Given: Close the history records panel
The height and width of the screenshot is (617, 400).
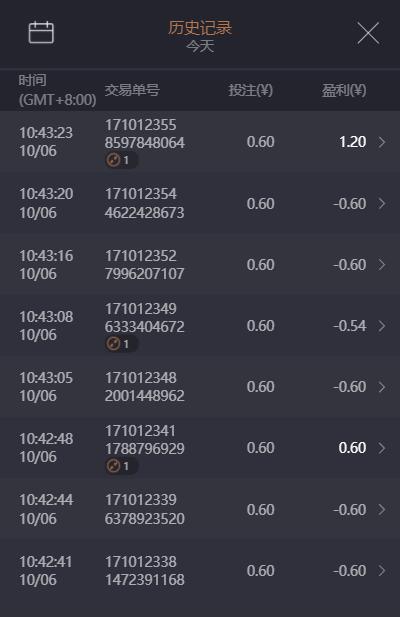Looking at the screenshot, I should coord(368,33).
